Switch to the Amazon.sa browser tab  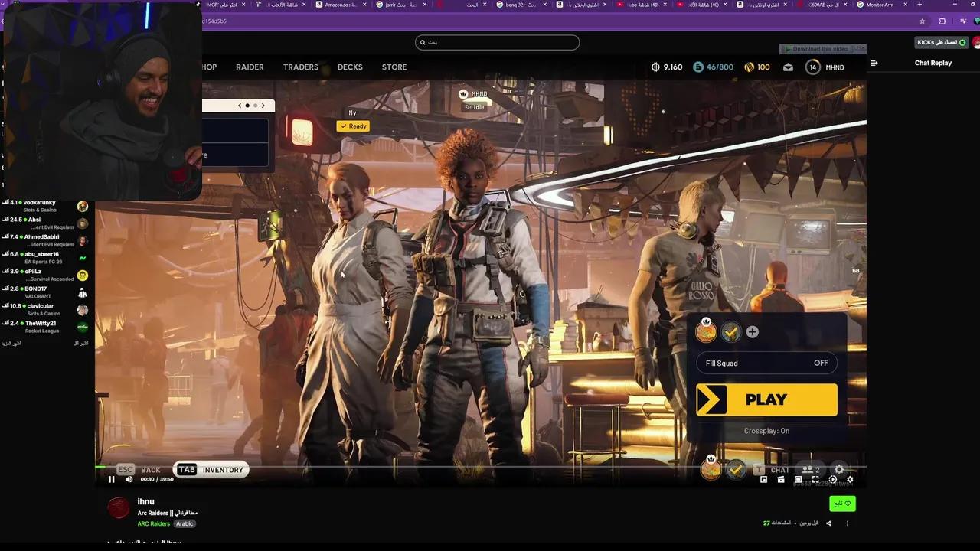(x=341, y=5)
